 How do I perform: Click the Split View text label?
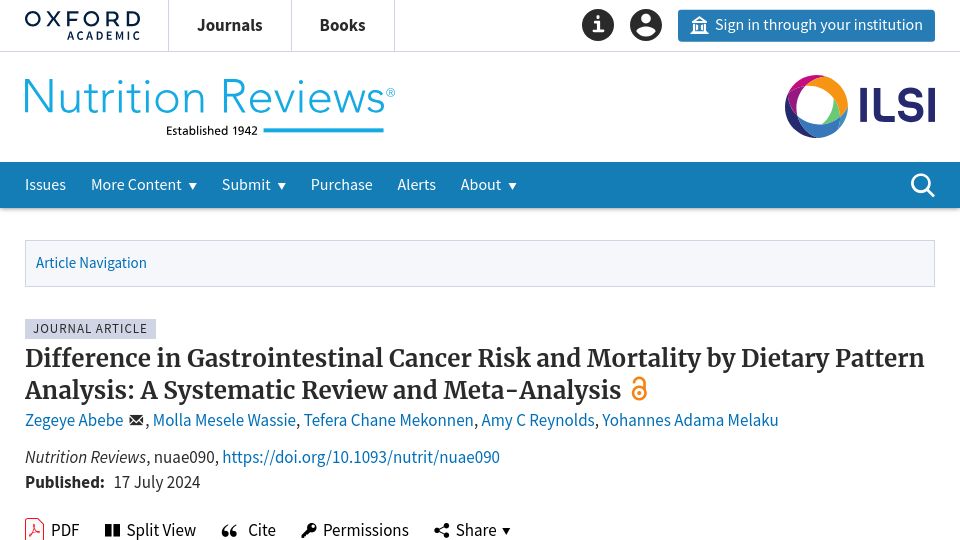pyautogui.click(x=161, y=530)
